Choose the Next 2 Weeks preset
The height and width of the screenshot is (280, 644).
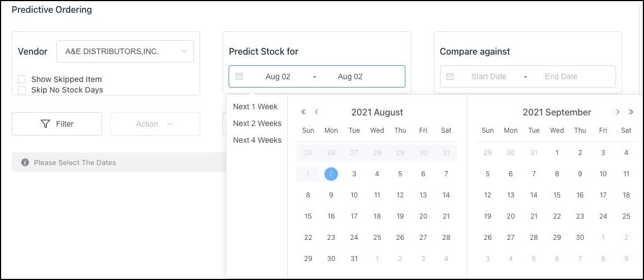pos(257,123)
